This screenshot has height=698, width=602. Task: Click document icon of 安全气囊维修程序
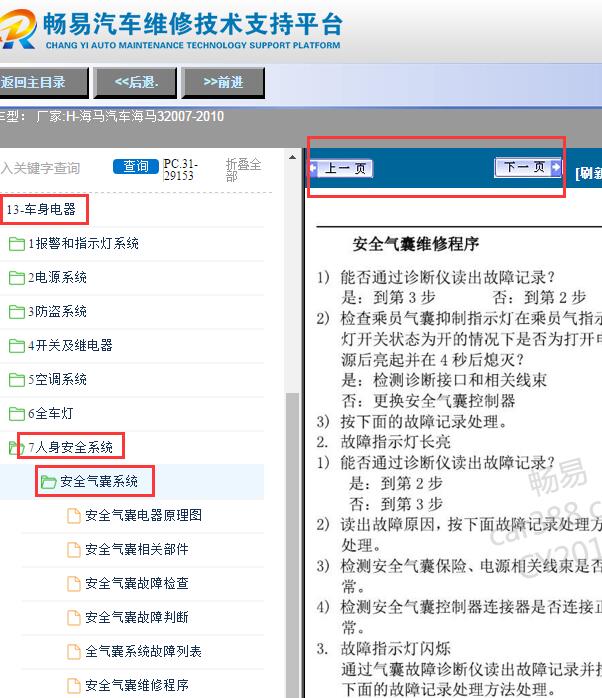click(x=73, y=686)
